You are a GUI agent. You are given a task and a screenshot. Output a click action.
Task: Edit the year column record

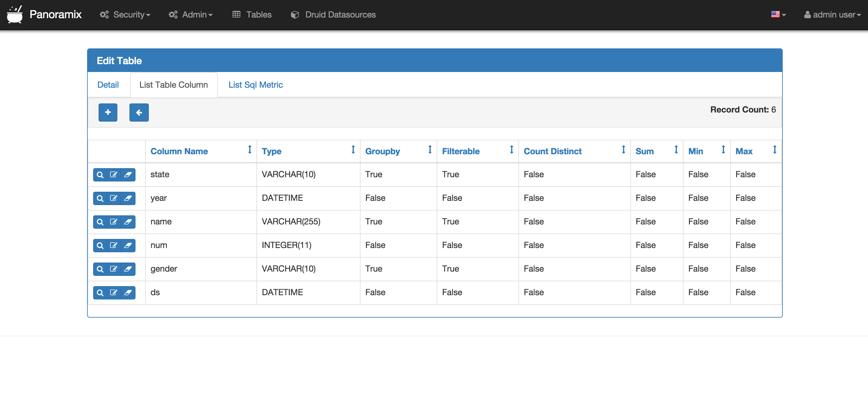click(x=113, y=198)
